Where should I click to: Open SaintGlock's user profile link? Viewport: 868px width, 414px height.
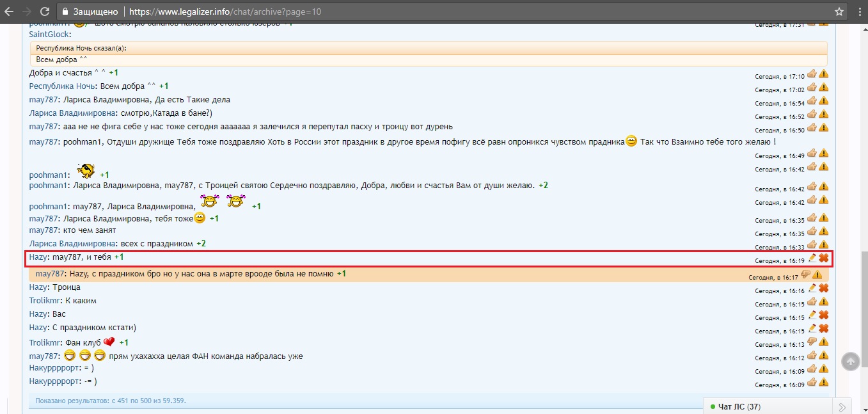[x=49, y=35]
